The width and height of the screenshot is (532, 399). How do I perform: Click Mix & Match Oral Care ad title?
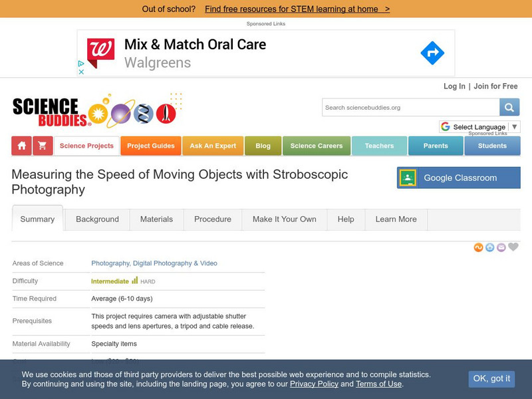[x=195, y=45]
